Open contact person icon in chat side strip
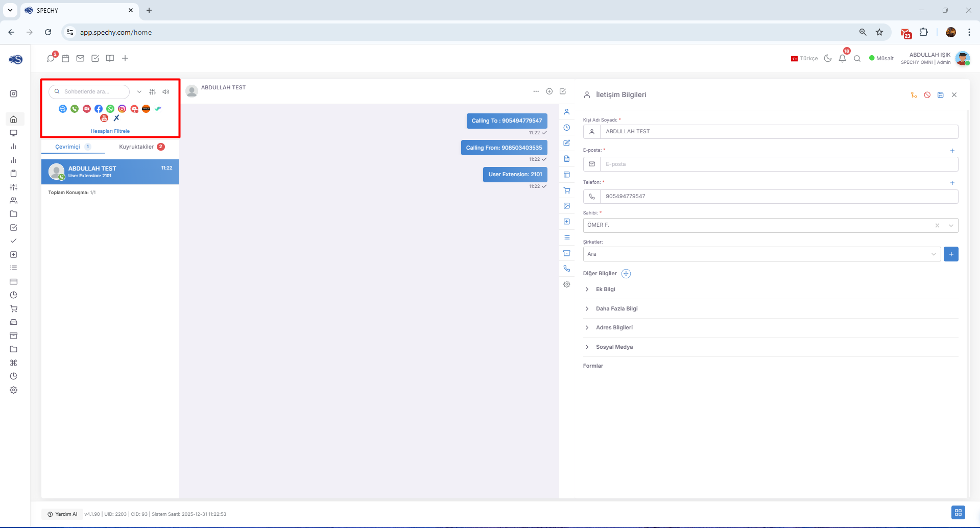This screenshot has height=528, width=980. click(567, 112)
